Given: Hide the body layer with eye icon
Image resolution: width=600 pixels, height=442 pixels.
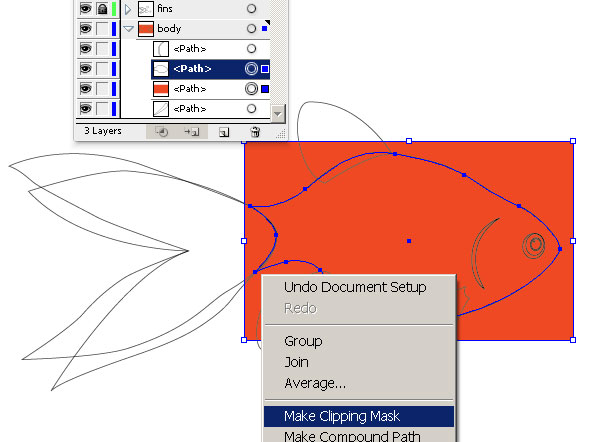Looking at the screenshot, I should [85, 29].
